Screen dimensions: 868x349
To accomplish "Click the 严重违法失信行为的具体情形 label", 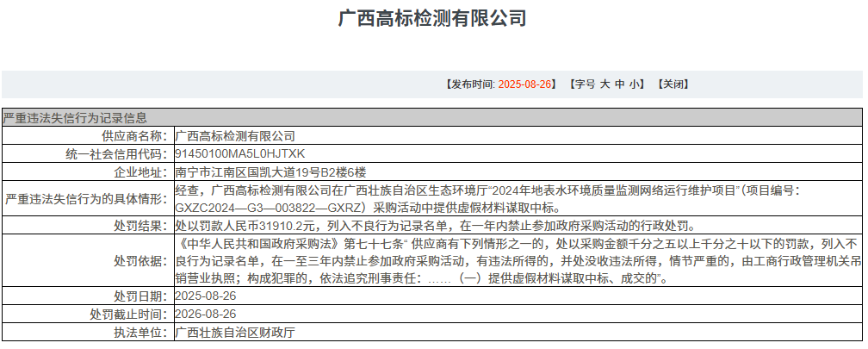I will (86, 199).
